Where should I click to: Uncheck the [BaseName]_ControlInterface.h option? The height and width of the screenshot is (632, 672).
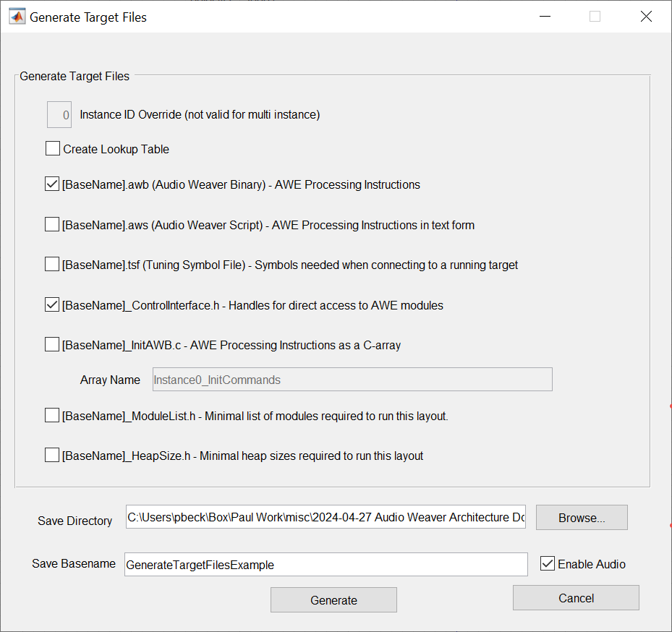point(52,305)
